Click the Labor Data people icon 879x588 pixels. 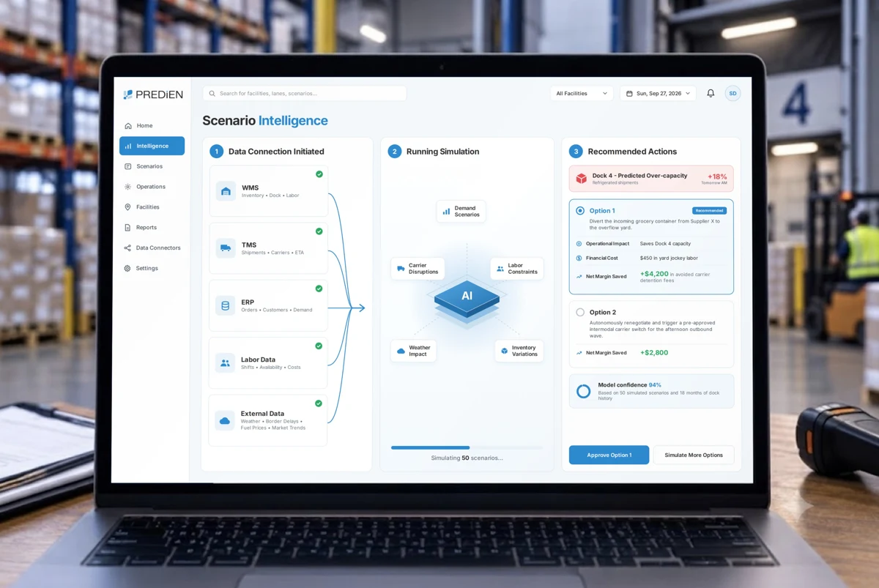tap(226, 362)
